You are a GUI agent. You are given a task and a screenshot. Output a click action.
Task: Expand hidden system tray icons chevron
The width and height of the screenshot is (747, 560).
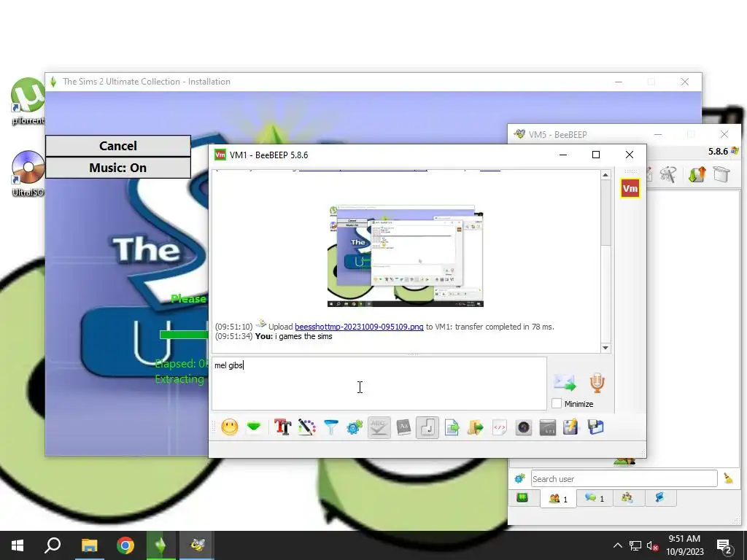click(x=617, y=545)
